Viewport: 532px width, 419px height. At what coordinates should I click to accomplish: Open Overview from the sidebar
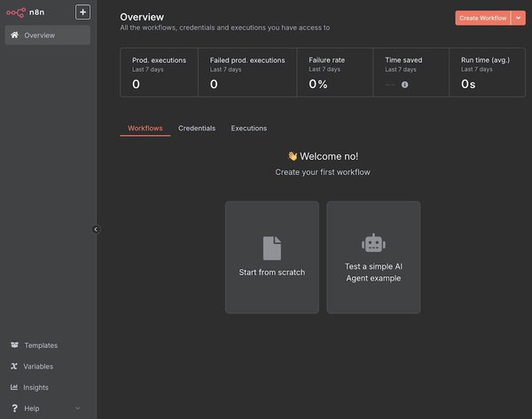[x=48, y=36]
